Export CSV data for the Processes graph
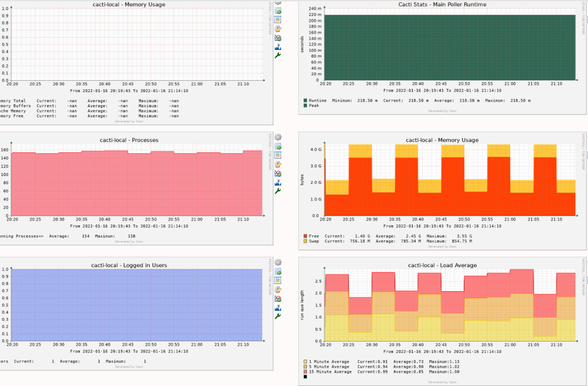The height and width of the screenshot is (386, 588). (x=278, y=147)
